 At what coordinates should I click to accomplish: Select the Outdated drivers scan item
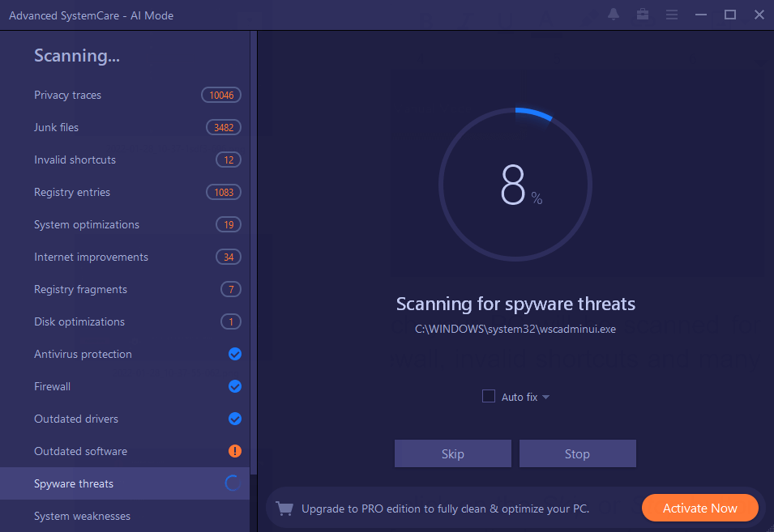tap(125, 419)
